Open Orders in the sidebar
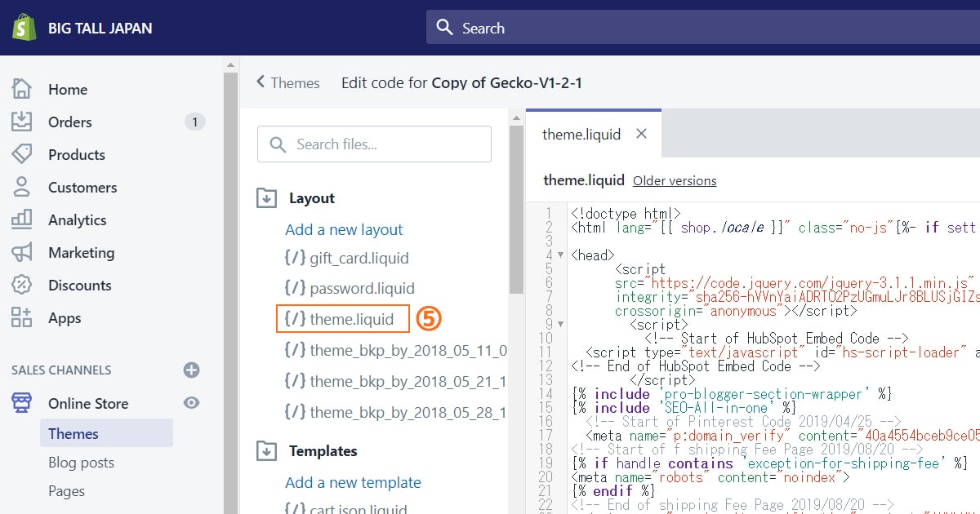Viewport: 980px width, 514px height. 70,122
